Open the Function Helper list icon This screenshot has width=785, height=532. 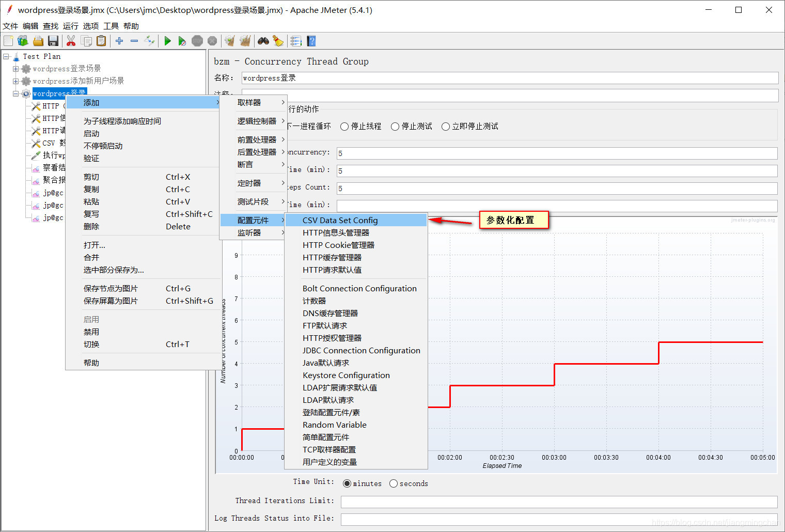tap(296, 41)
